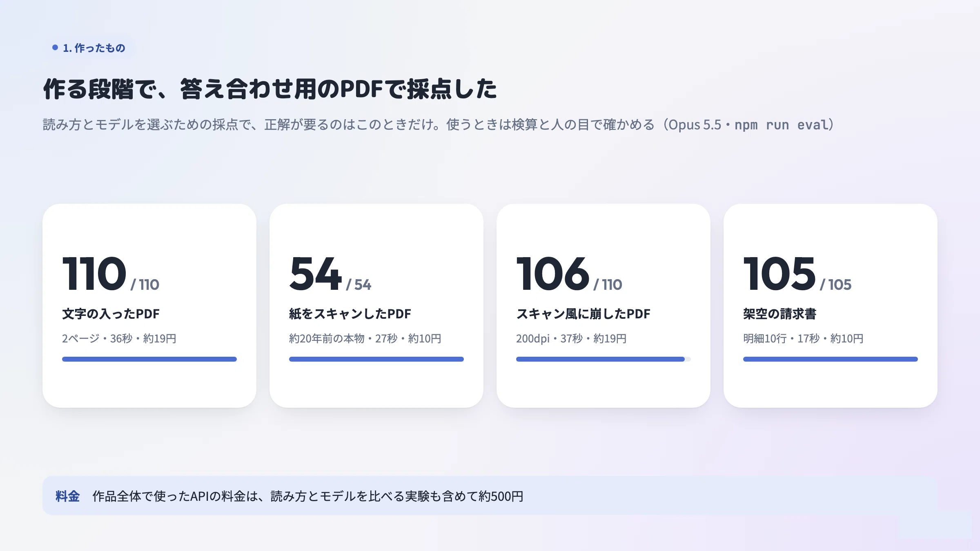
Task: Click the progress bar under 約20年前の本物
Action: (x=376, y=359)
